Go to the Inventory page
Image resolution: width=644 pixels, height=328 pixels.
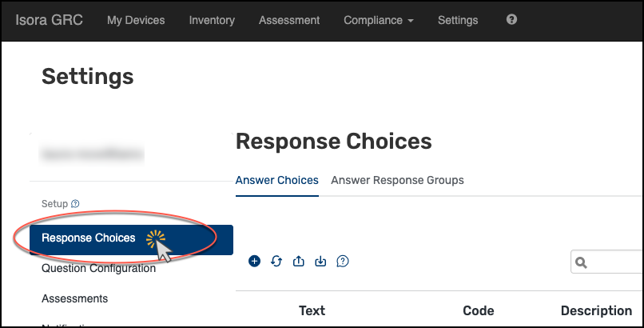(x=212, y=20)
